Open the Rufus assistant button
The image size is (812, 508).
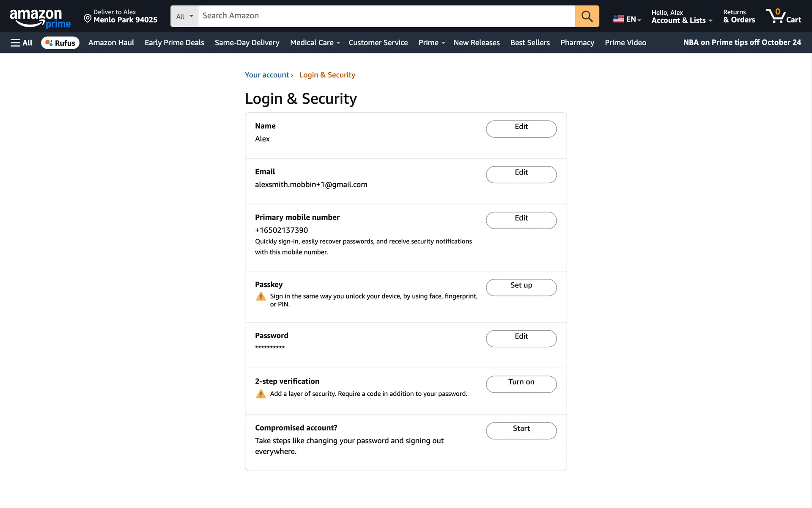60,43
